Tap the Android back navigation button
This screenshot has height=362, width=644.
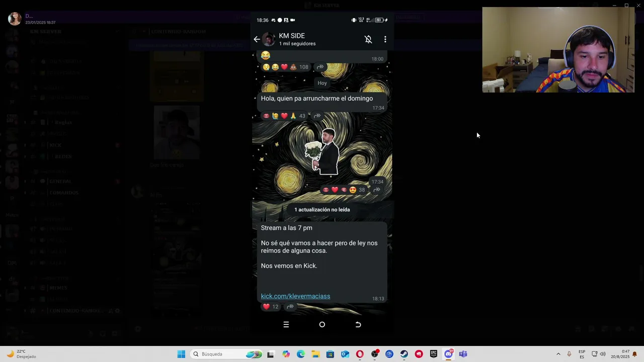pyautogui.click(x=358, y=324)
